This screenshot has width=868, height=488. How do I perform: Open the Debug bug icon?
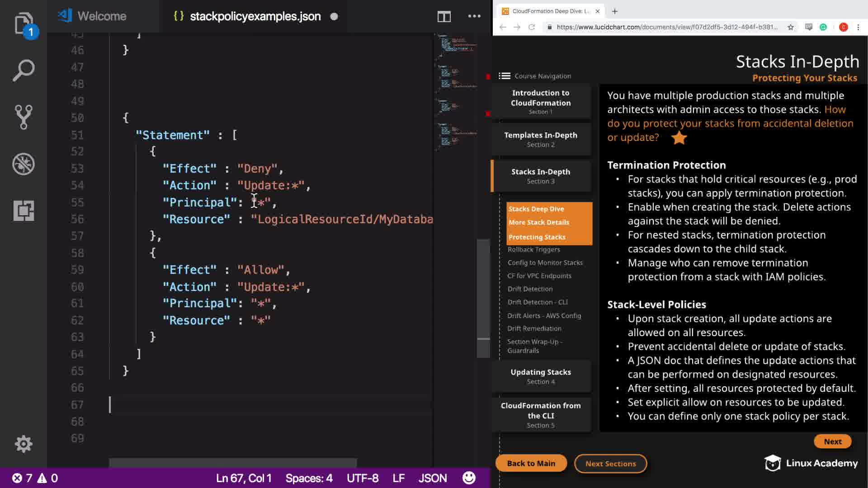[23, 164]
